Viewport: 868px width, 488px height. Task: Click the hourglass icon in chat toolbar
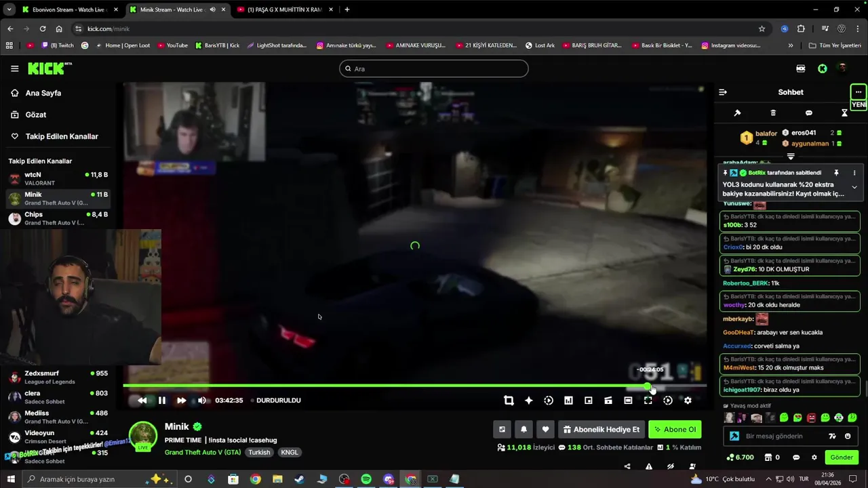tap(844, 113)
